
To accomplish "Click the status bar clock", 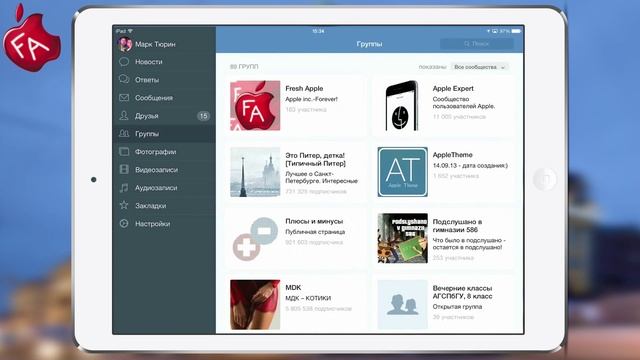I will pyautogui.click(x=318, y=31).
